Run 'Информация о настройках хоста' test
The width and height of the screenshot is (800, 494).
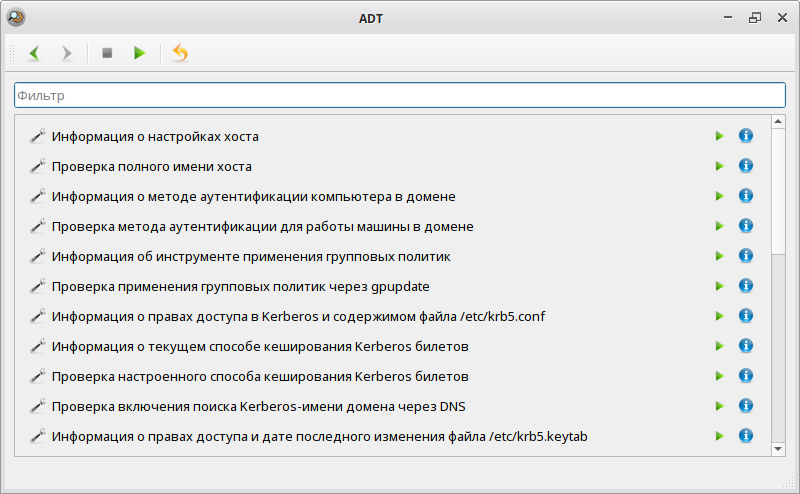click(719, 136)
